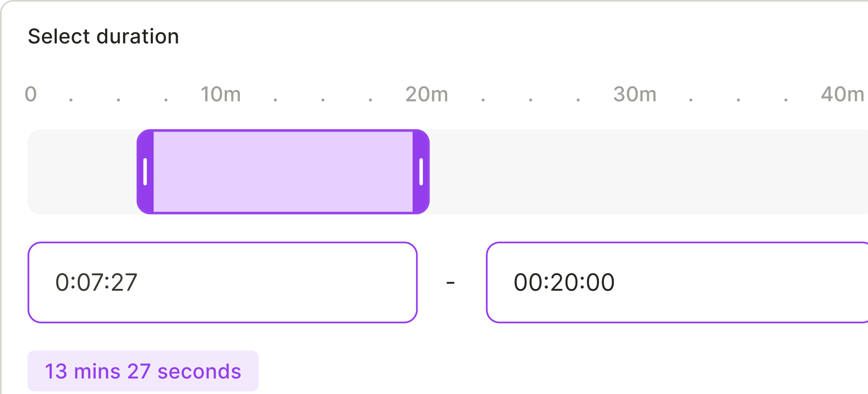Click the 30m timeline label
Image resolution: width=868 pixels, height=394 pixels.
point(635,94)
